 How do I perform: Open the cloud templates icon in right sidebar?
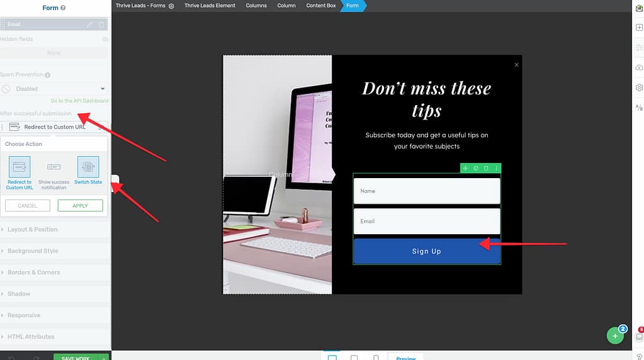[x=639, y=67]
